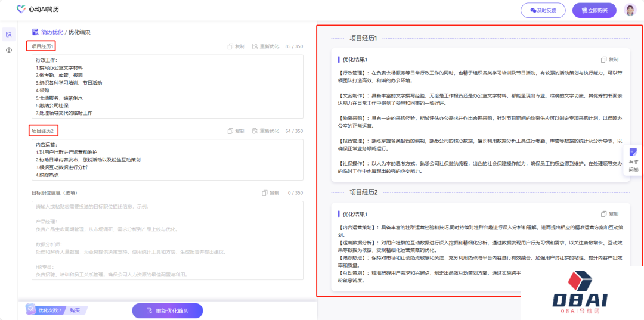
Task: Open the 有奖问卷 survey widget
Action: [x=633, y=161]
